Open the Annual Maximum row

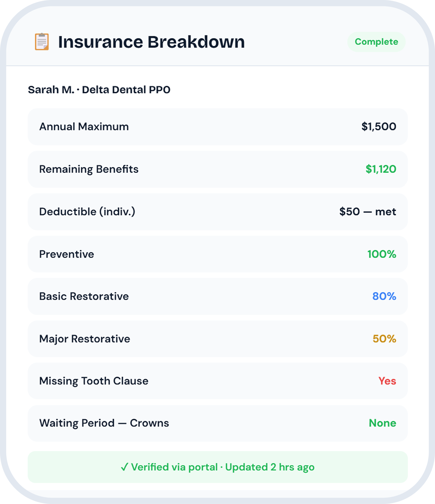(x=217, y=127)
